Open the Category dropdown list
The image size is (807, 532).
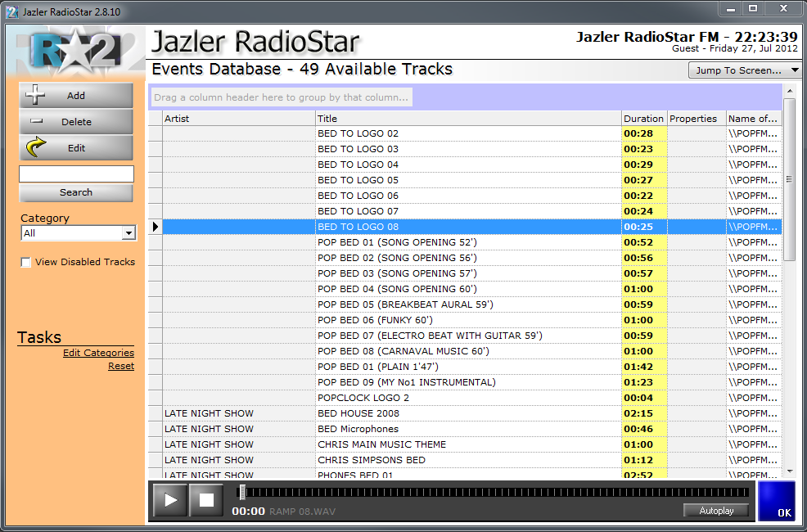click(128, 233)
